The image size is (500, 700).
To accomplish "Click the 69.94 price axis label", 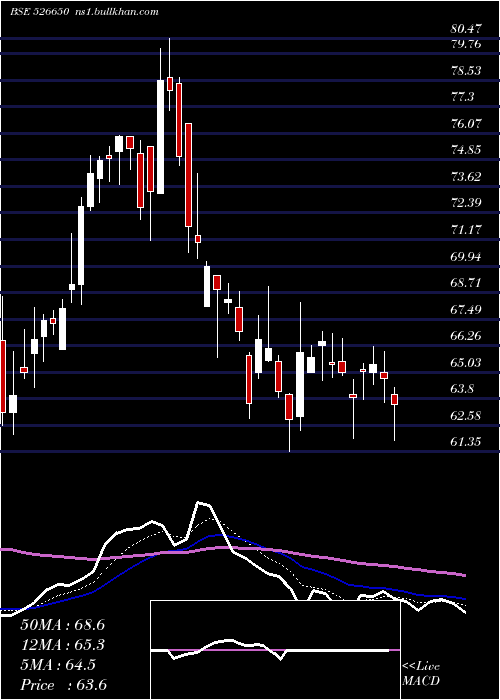I will click(467, 256).
